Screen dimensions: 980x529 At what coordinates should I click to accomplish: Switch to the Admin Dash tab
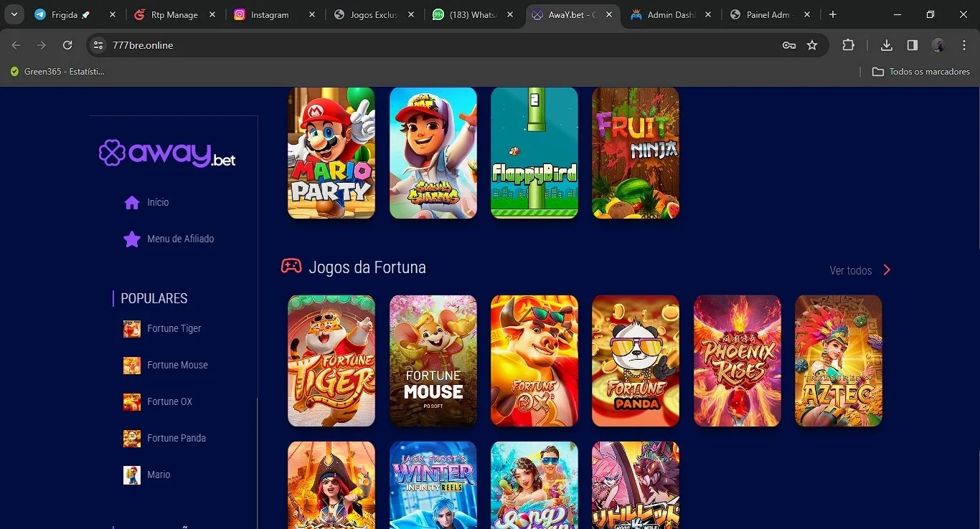[x=672, y=14]
